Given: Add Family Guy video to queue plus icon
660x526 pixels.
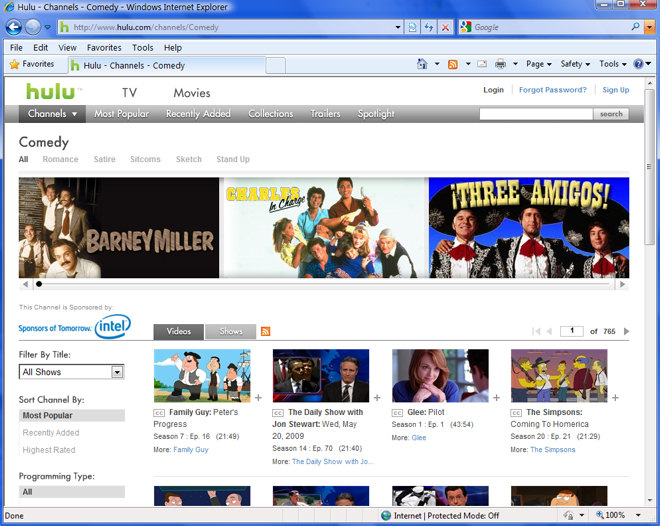Looking at the screenshot, I should coord(258,398).
